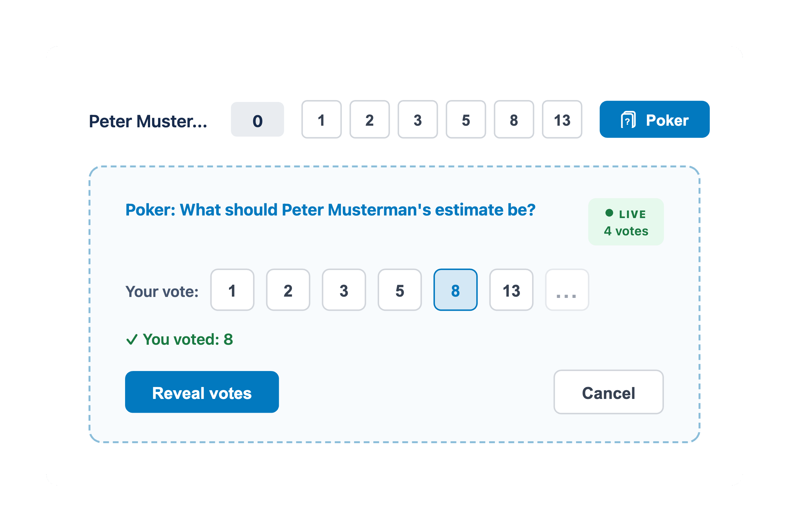Screen dimensions: 789x532
Task: Select estimate 5 in the top row
Action: pyautogui.click(x=466, y=119)
